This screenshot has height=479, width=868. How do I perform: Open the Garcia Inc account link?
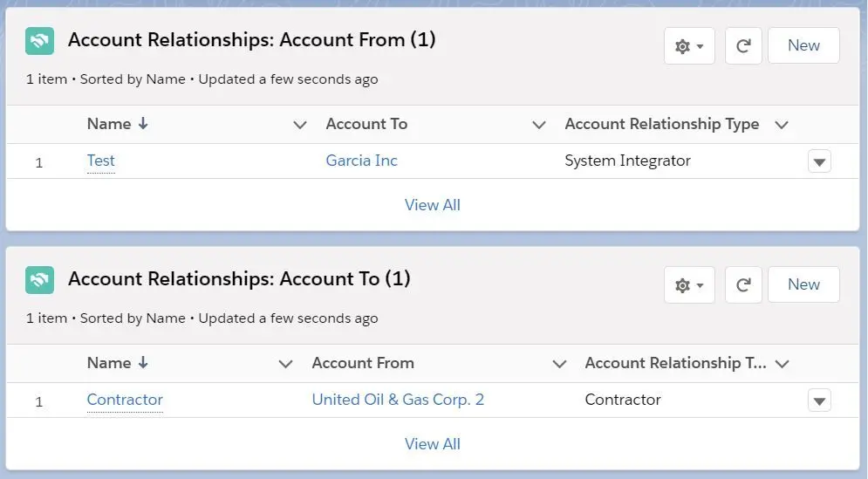[x=361, y=161]
